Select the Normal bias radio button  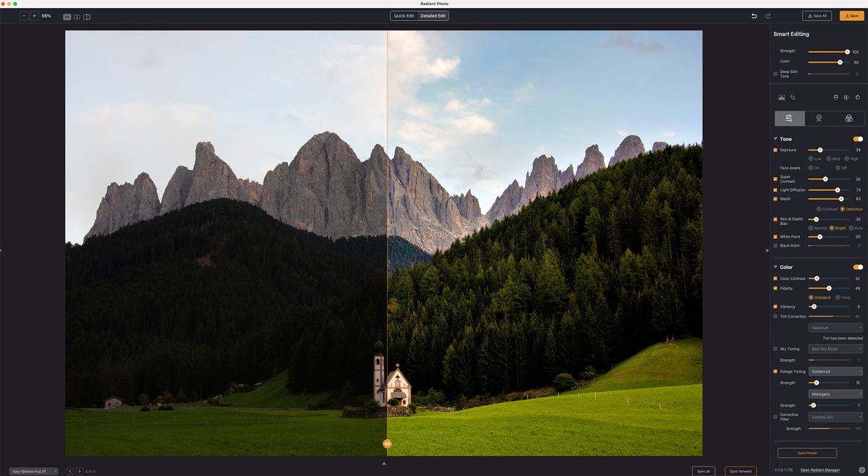[812, 228]
